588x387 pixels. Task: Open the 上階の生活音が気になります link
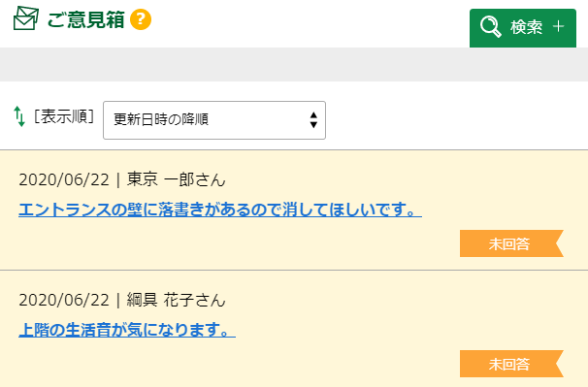click(127, 330)
